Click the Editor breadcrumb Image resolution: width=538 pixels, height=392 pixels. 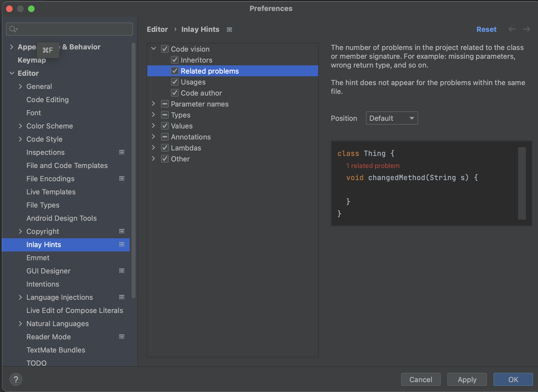pyautogui.click(x=157, y=29)
